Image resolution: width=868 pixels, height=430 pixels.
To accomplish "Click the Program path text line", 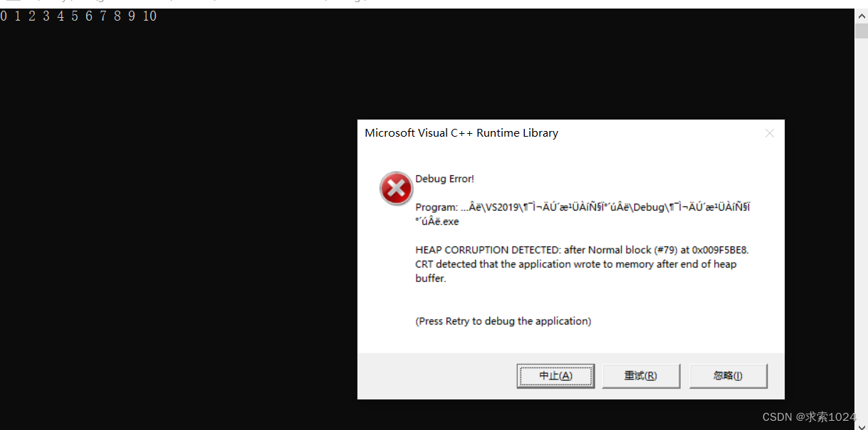I will [x=582, y=207].
